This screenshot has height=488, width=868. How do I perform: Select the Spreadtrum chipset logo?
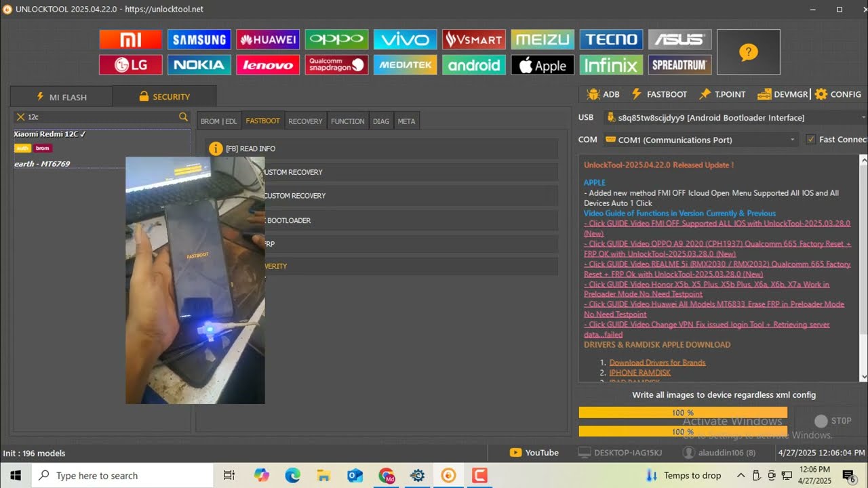(680, 65)
